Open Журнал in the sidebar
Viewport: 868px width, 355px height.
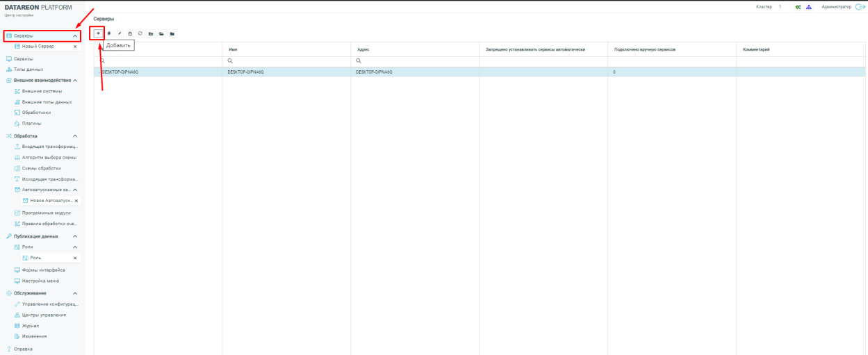tap(30, 325)
